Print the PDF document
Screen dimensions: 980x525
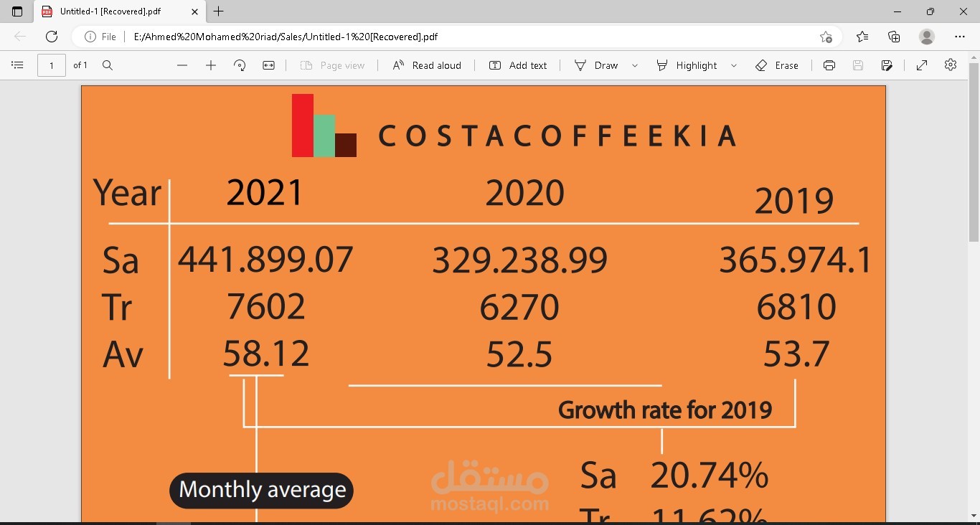[x=829, y=65]
